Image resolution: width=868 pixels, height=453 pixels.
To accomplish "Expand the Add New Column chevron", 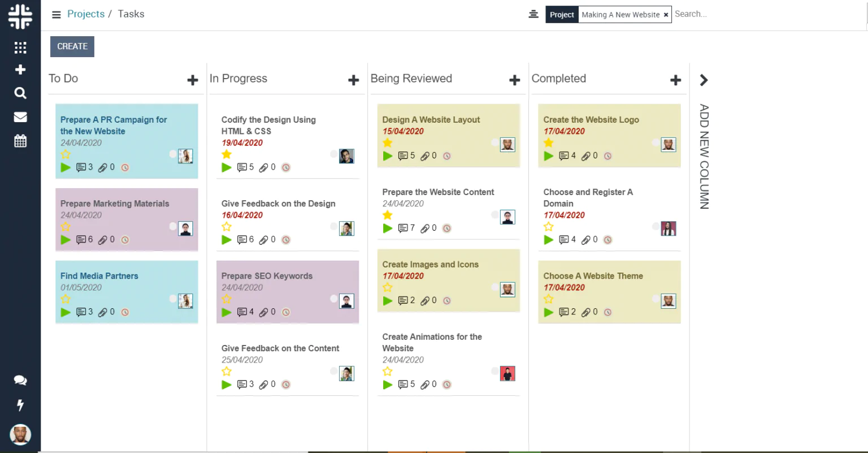I will (x=704, y=80).
